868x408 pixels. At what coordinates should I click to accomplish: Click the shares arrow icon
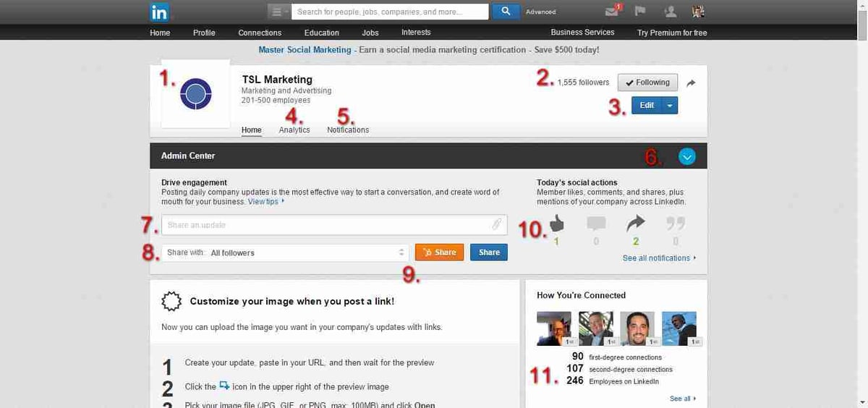pyautogui.click(x=636, y=223)
